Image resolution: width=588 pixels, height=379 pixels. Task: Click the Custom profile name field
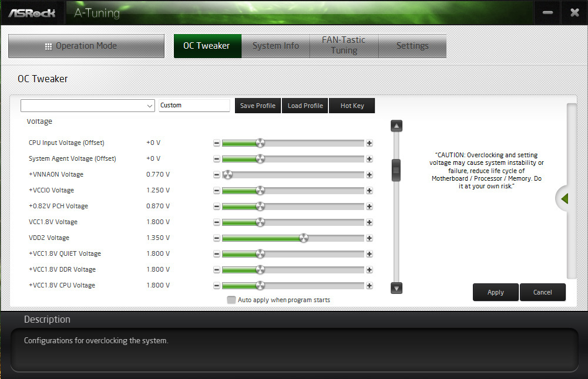194,106
